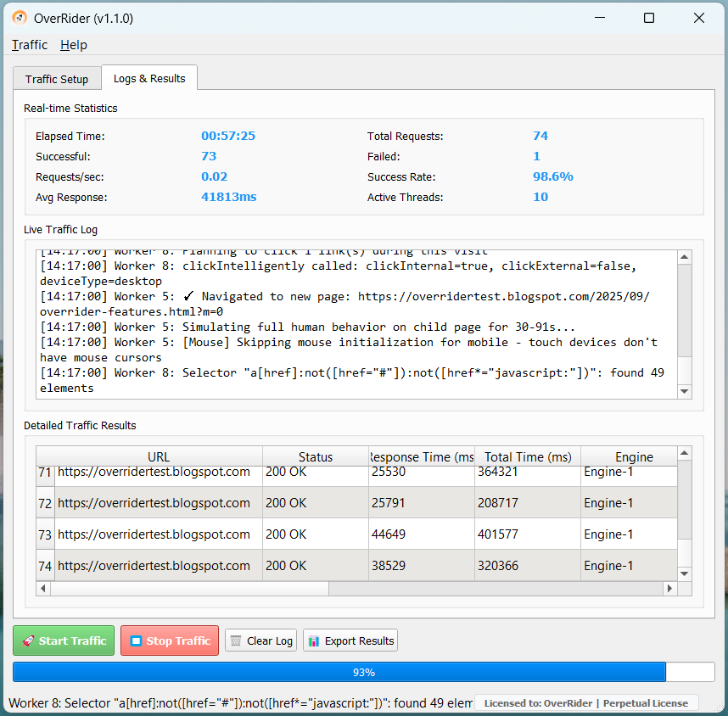This screenshot has width=728, height=716.
Task: Click the live log scroll-up arrow
Action: [x=685, y=257]
